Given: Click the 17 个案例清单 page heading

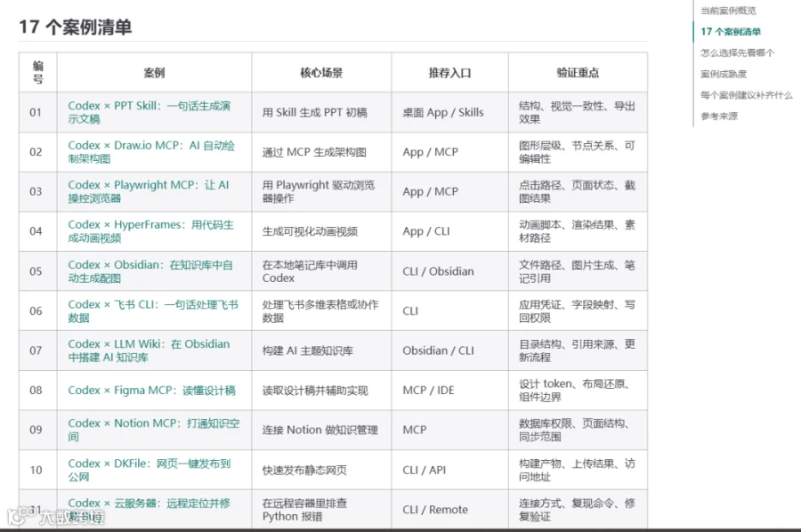Looking at the screenshot, I should point(76,27).
